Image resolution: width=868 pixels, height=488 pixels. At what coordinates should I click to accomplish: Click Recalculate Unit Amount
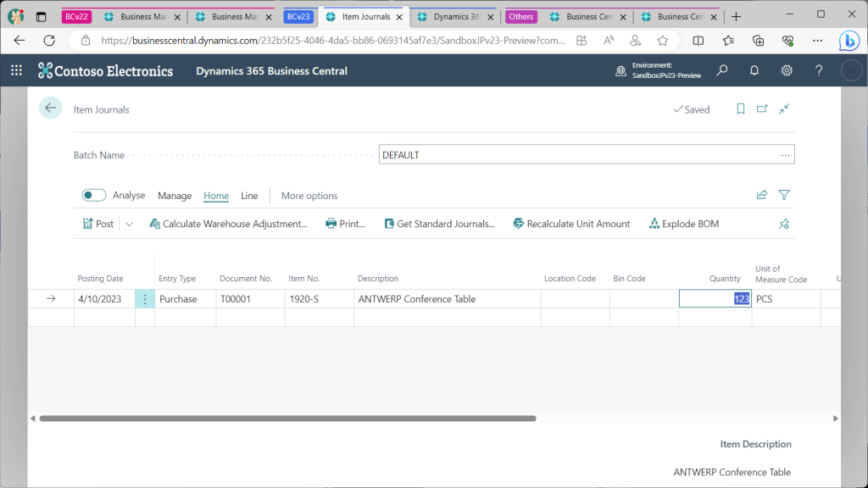click(571, 224)
